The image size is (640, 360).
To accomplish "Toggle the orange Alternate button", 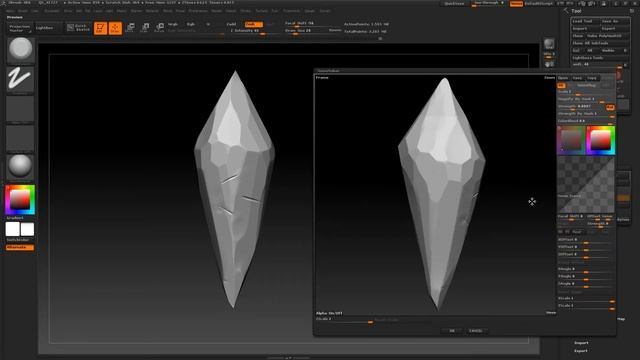I will pos(20,247).
